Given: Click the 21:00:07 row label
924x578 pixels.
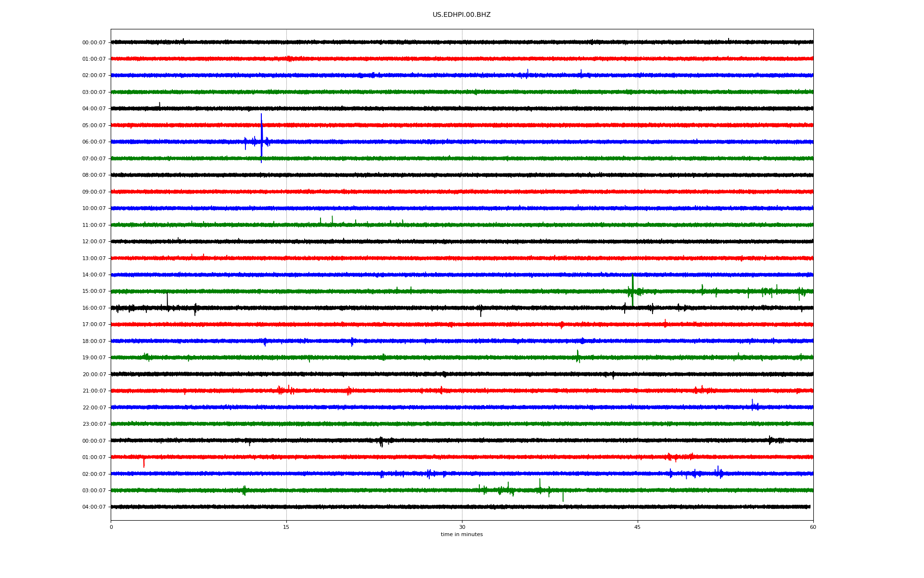Looking at the screenshot, I should [94, 391].
